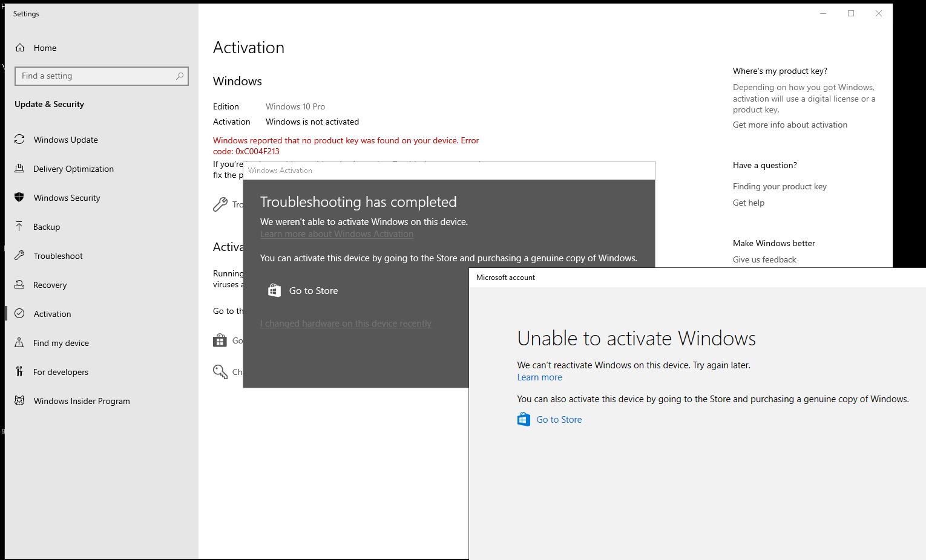Click the Store icon on Activation page
This screenshot has height=560, width=926.
pos(220,340)
